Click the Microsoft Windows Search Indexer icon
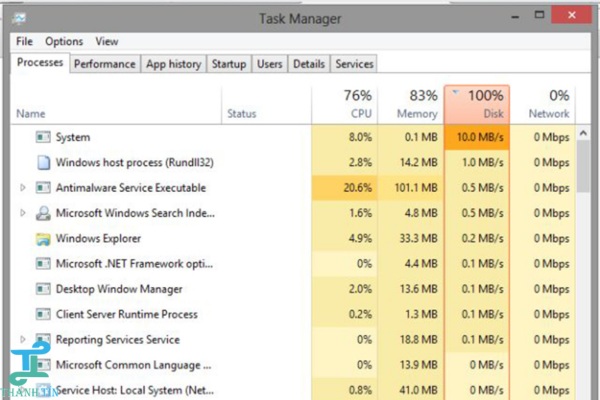The image size is (600, 400). pos(43,213)
